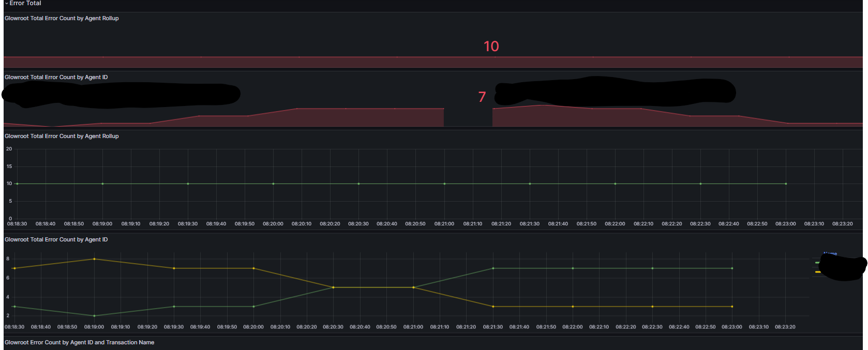The height and width of the screenshot is (350, 868).
Task: Click y-axis label 8 in the Agent ID graph
Action: click(8, 258)
